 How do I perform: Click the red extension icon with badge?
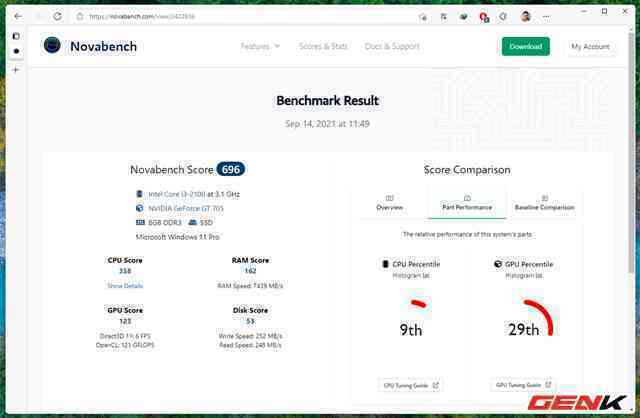tap(484, 17)
